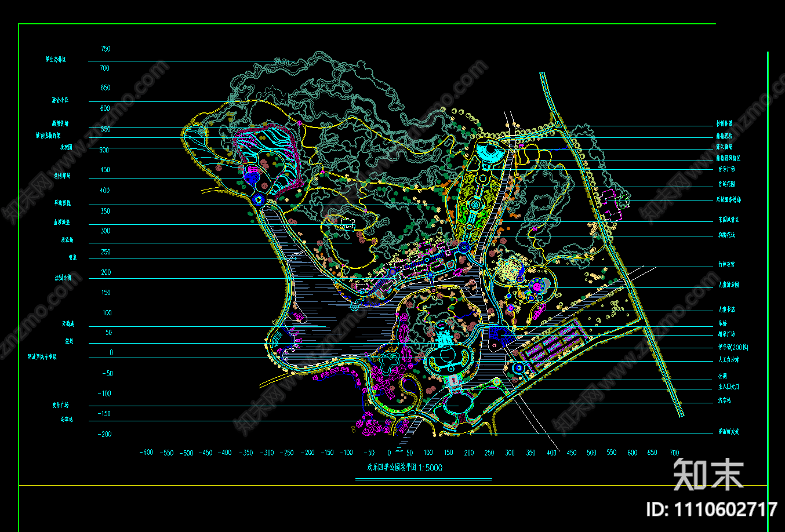Click the 欢乐广场 callout label

(60, 406)
